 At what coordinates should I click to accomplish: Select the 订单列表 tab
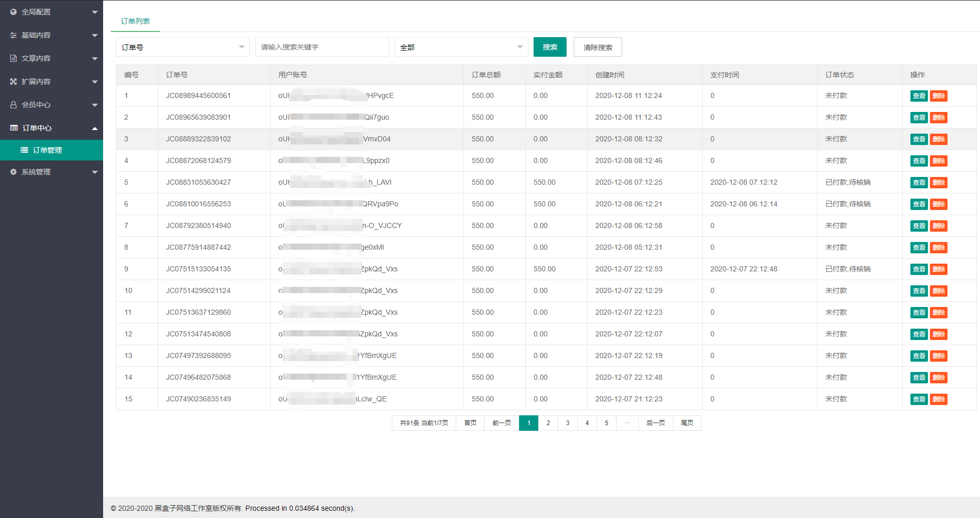pos(135,21)
